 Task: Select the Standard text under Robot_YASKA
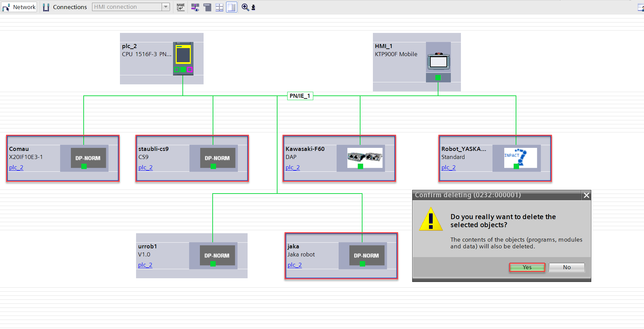[x=453, y=157]
